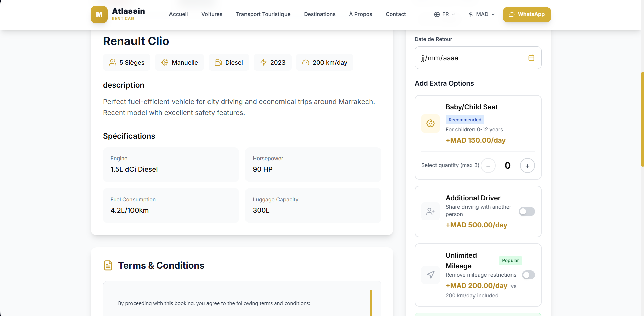This screenshot has height=316, width=644.
Task: Click the 200 km/day gauge icon
Action: [306, 62]
